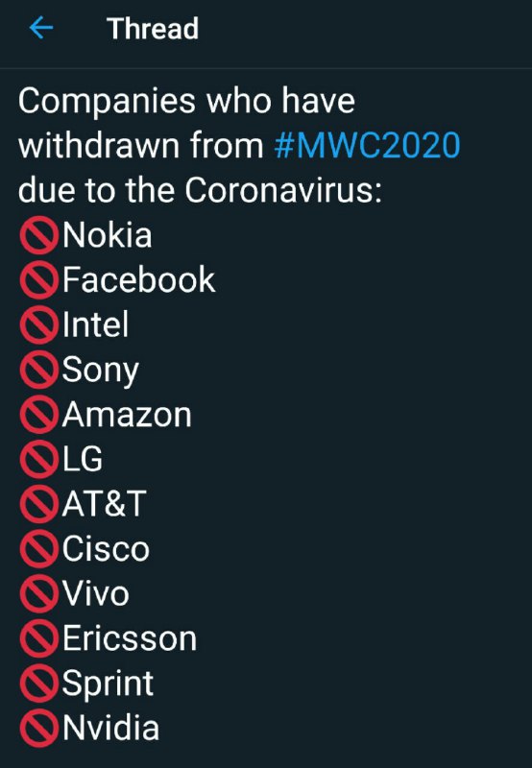Viewport: 532px width, 768px height.
Task: Click the prohibited emoji beside Nvidia
Action: 39,729
